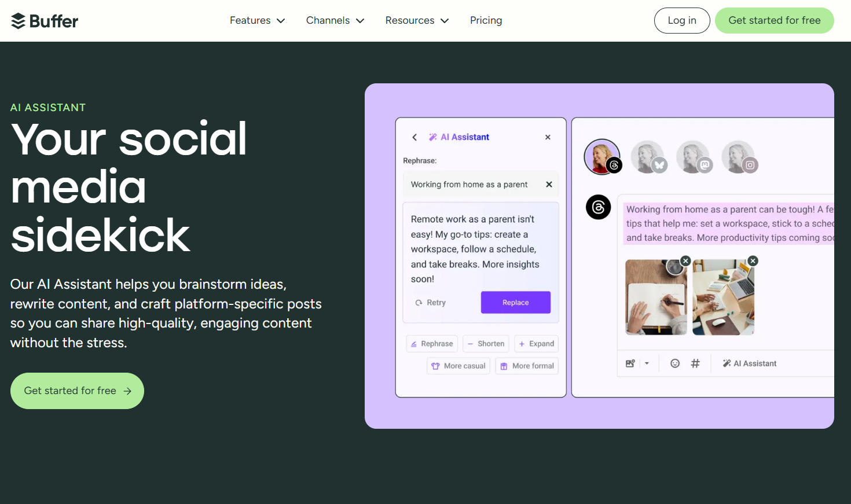Click the large Threads logo beside post
851x504 pixels.
(x=599, y=207)
